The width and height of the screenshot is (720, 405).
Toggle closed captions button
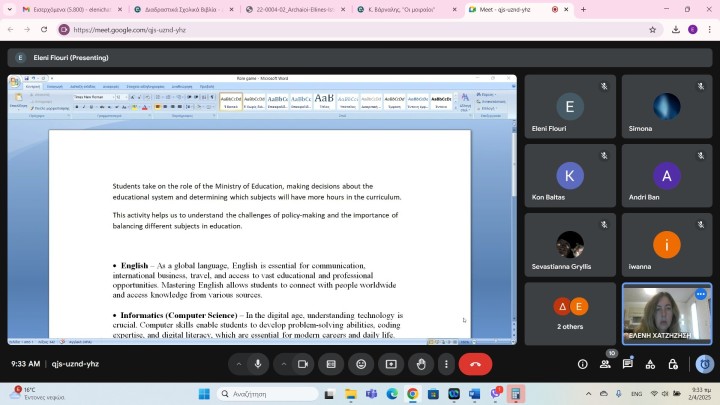[331, 364]
